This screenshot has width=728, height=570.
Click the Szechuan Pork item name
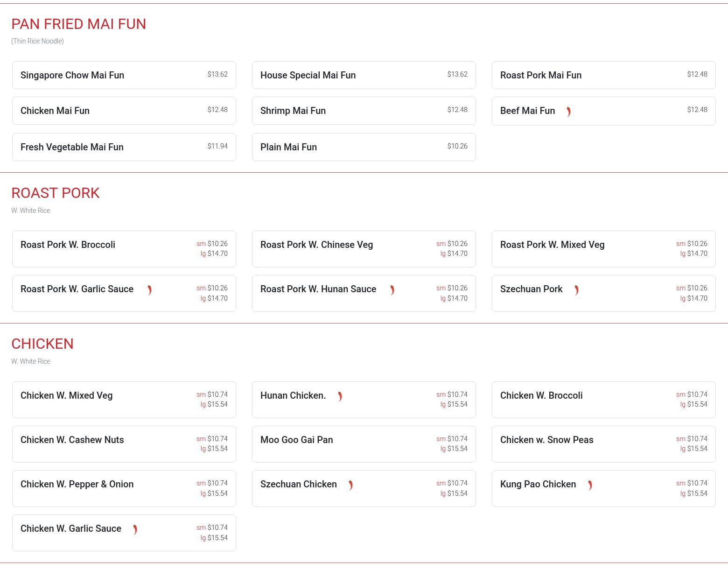pos(532,289)
